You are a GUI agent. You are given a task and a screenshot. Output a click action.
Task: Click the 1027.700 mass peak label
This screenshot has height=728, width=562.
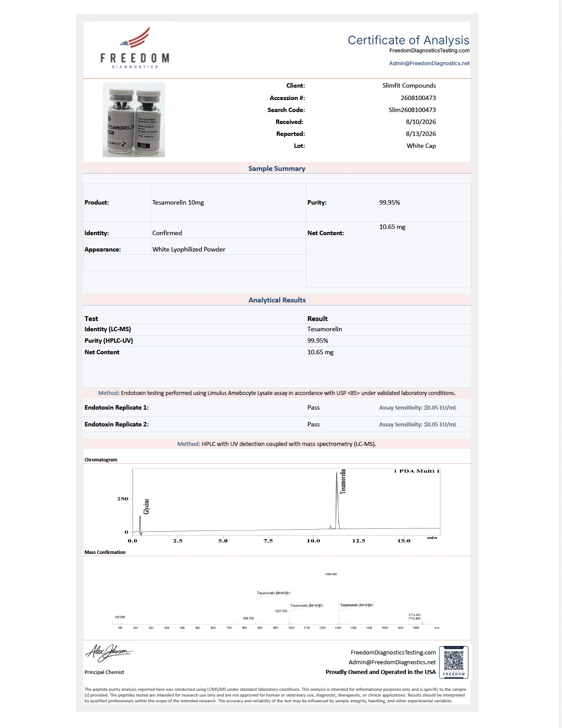coord(281,611)
